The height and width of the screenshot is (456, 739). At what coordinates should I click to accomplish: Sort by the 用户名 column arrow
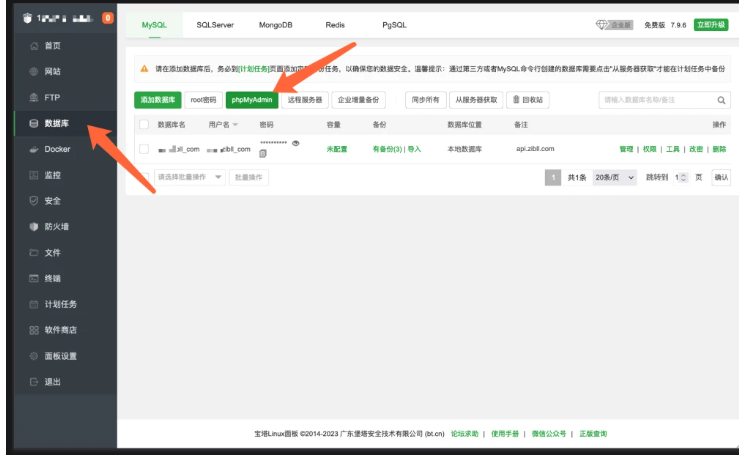point(236,125)
